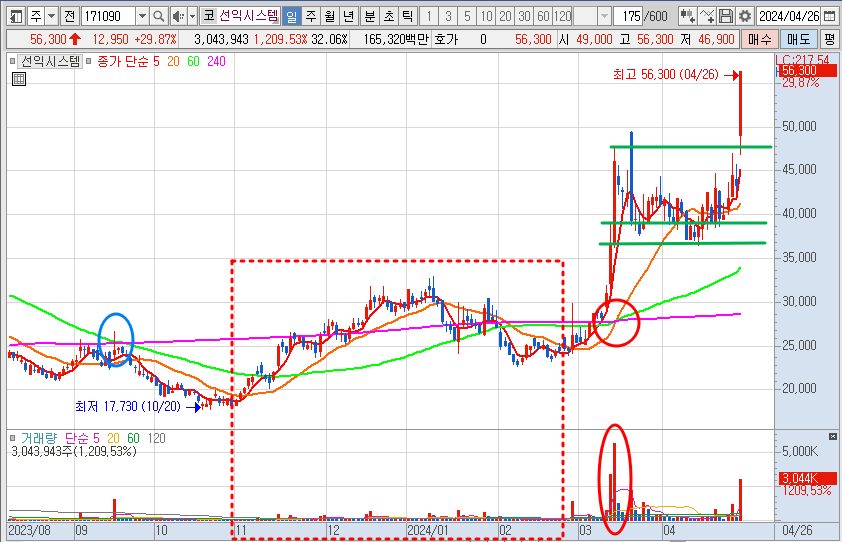Switch to the 년 yearly chart period

pos(349,17)
